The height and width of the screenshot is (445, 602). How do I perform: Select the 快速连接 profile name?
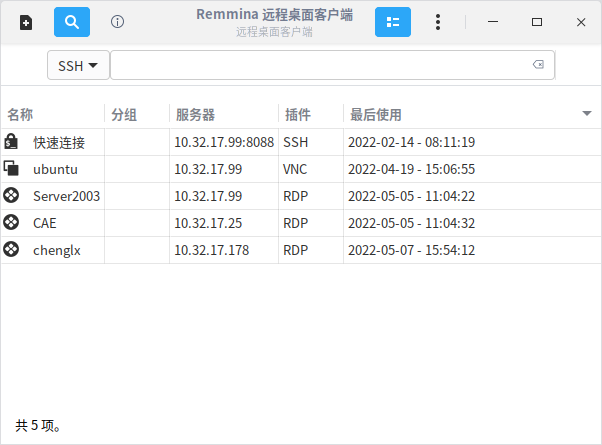point(59,143)
